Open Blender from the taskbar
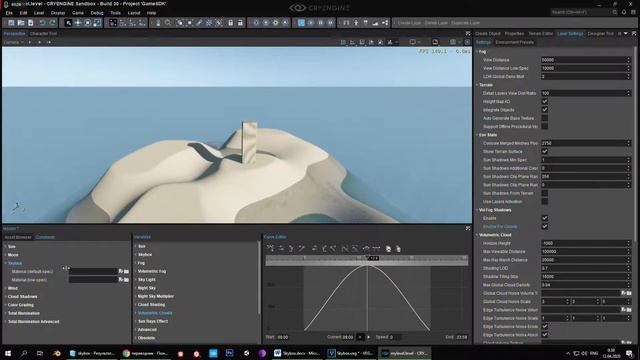The height and width of the screenshot is (360, 640). click(57, 353)
